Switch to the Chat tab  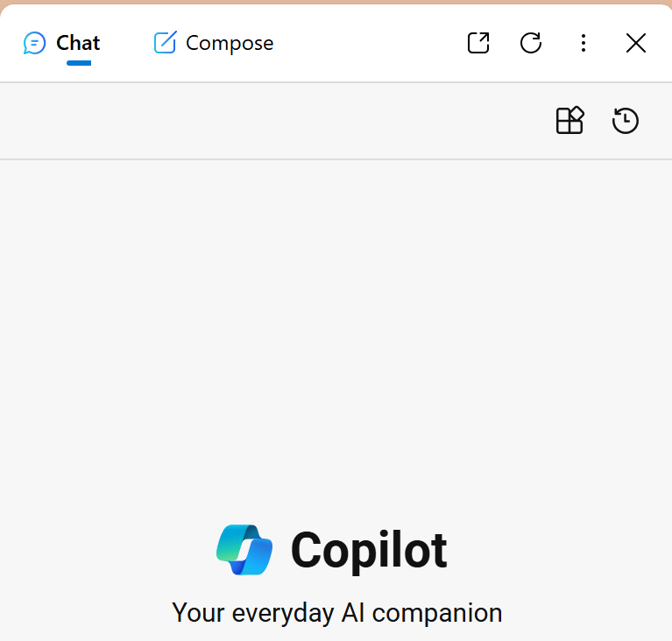(x=61, y=43)
